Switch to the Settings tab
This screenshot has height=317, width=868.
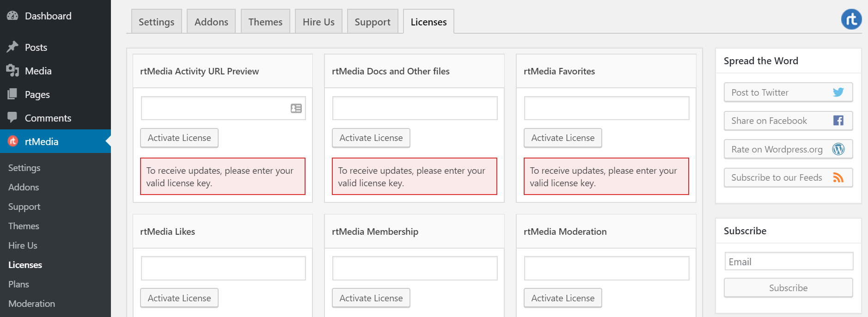(x=157, y=22)
